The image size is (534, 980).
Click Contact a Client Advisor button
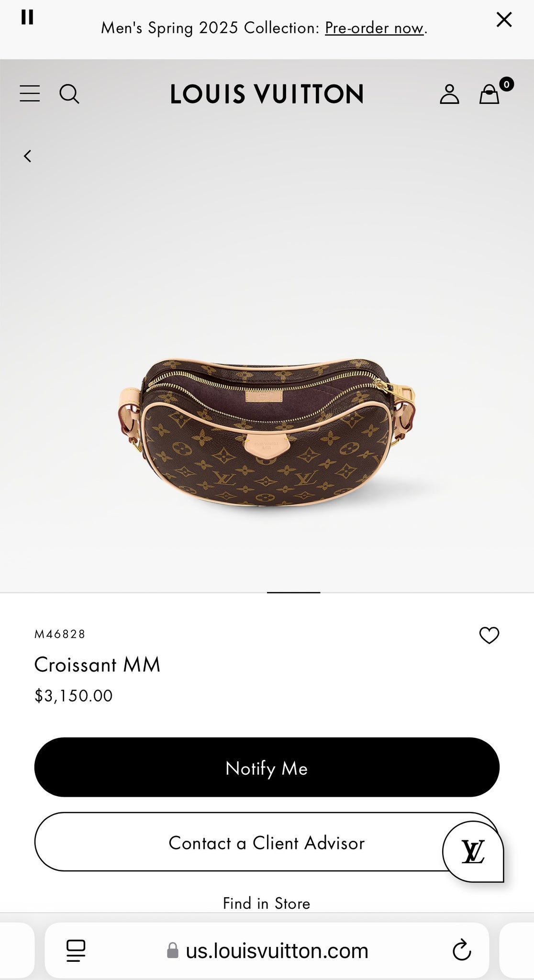click(x=267, y=842)
